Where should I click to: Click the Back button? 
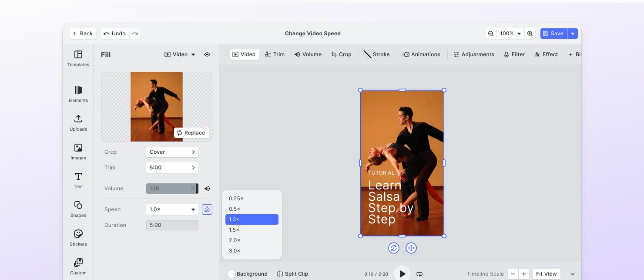83,34
